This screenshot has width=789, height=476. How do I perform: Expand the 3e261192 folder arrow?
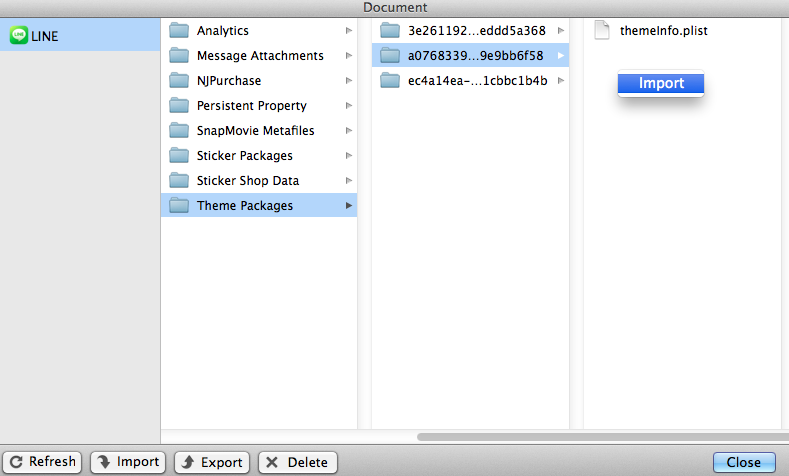point(561,31)
